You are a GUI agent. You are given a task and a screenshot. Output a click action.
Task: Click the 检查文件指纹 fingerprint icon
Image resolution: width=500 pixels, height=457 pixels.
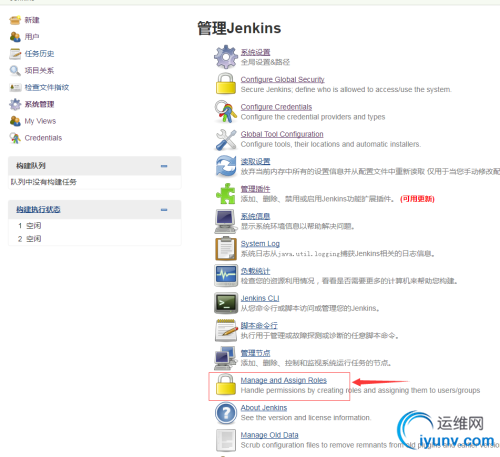[x=15, y=88]
